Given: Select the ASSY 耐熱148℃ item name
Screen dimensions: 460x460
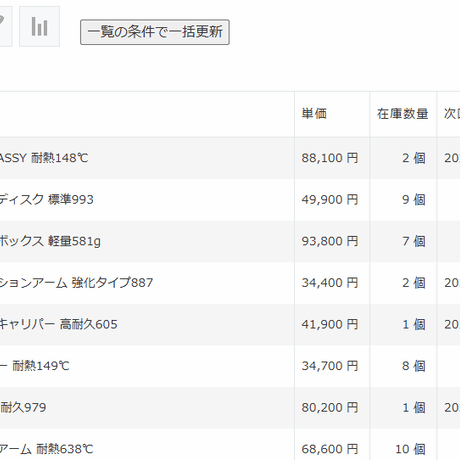Looking at the screenshot, I should tap(44, 158).
